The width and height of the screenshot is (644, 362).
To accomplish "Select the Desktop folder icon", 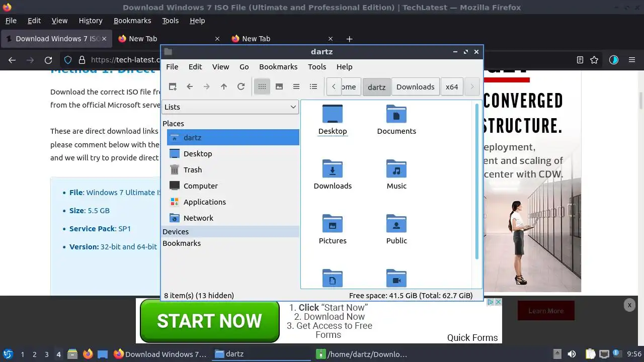I will pyautogui.click(x=333, y=120).
